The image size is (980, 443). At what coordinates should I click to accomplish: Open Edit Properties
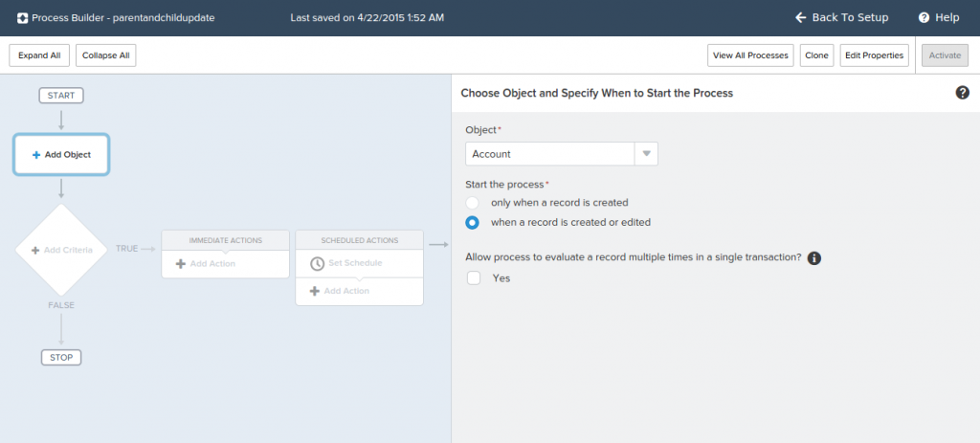click(875, 55)
